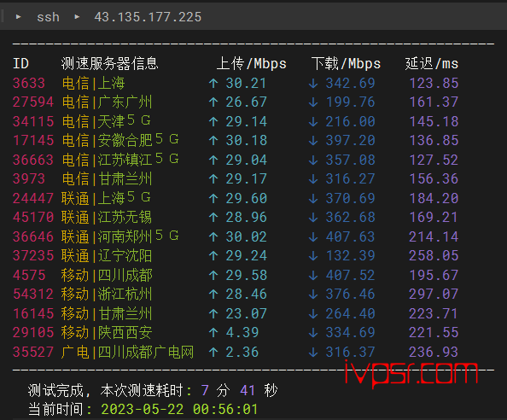Select server ID 34115
Screen dimensions: 507x420
click(x=33, y=121)
